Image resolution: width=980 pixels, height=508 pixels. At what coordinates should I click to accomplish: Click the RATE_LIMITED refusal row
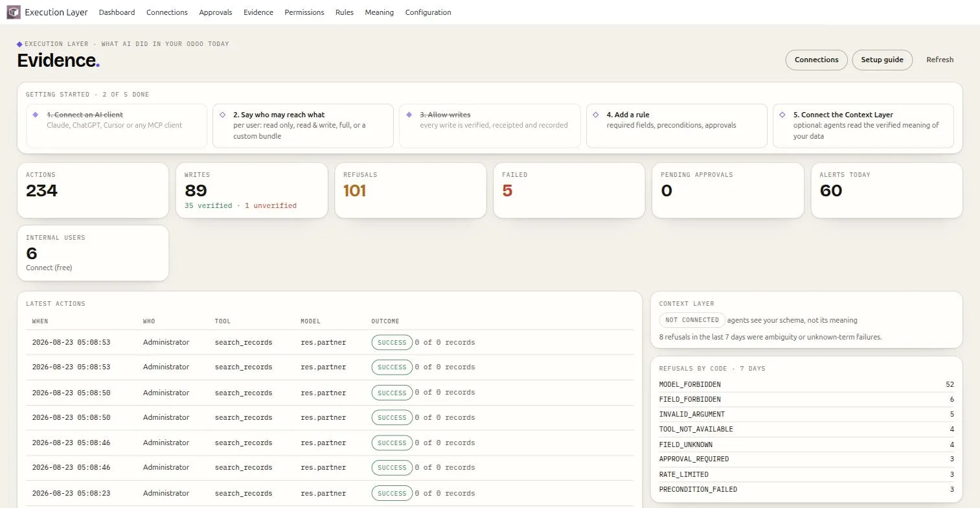(x=806, y=474)
